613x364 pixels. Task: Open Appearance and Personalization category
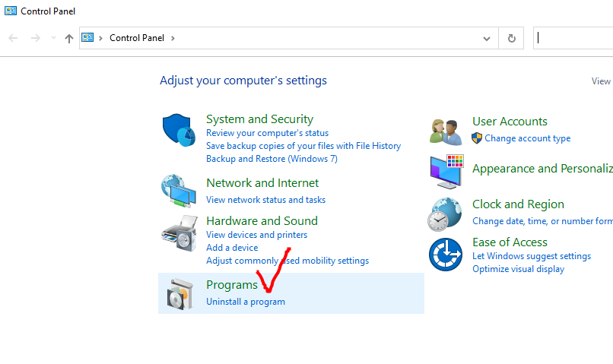pyautogui.click(x=542, y=169)
